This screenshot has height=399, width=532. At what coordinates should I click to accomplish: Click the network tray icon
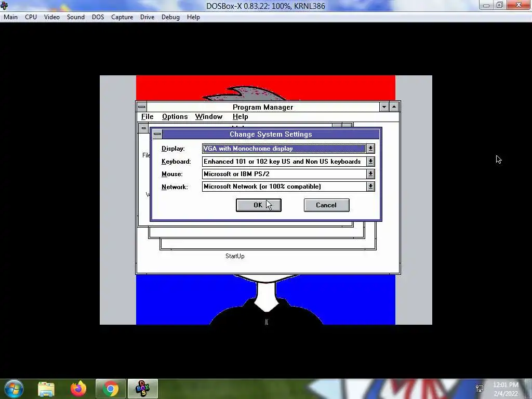coord(480,389)
